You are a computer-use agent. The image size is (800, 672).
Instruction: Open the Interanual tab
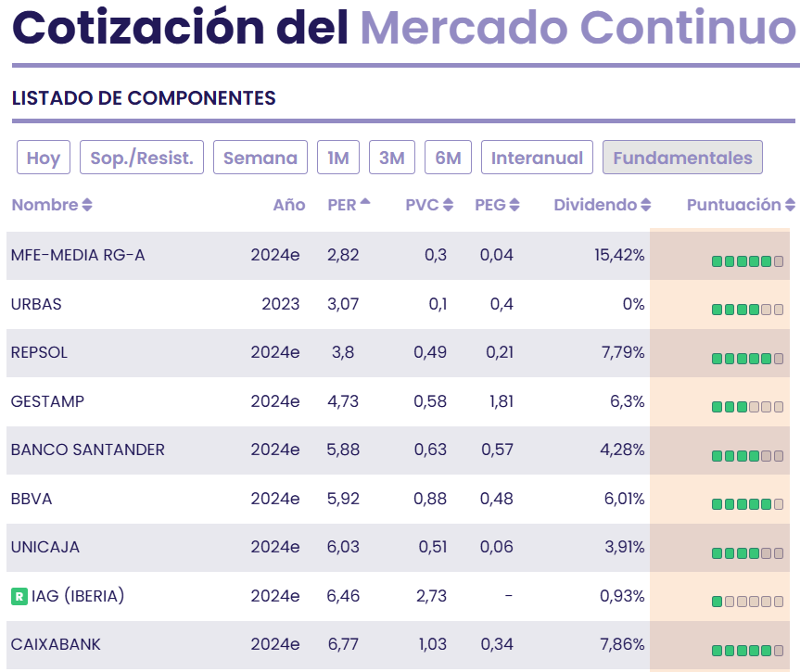pos(537,158)
